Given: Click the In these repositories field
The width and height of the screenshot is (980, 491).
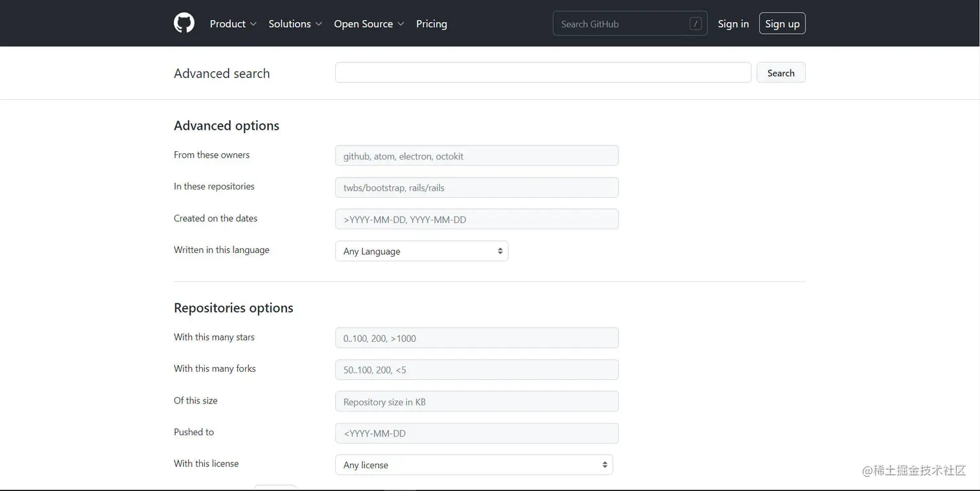Looking at the screenshot, I should pos(476,187).
